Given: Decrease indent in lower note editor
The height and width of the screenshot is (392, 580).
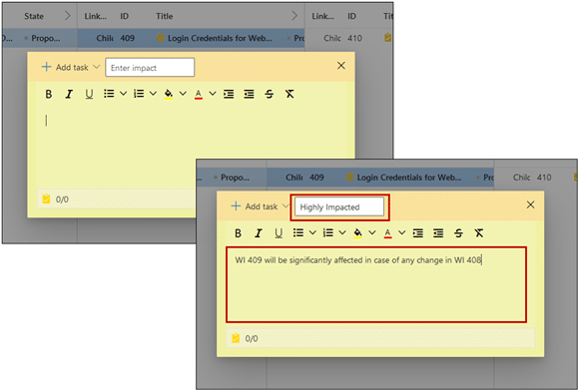Looking at the screenshot, I should [x=438, y=233].
